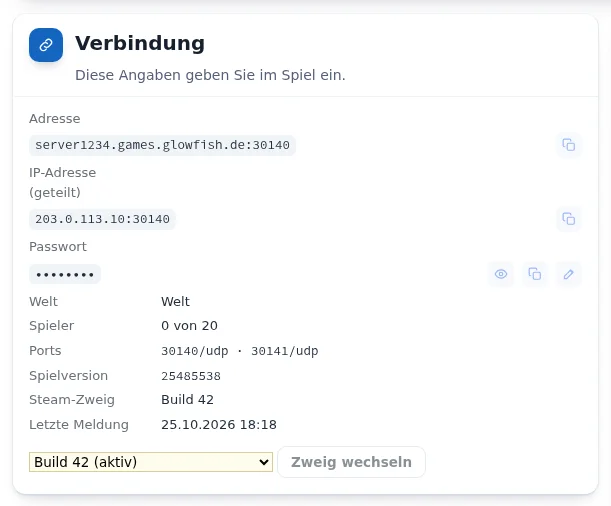611x506 pixels.
Task: Click the ports value 30140/udp · 30141/udp
Action: [240, 351]
